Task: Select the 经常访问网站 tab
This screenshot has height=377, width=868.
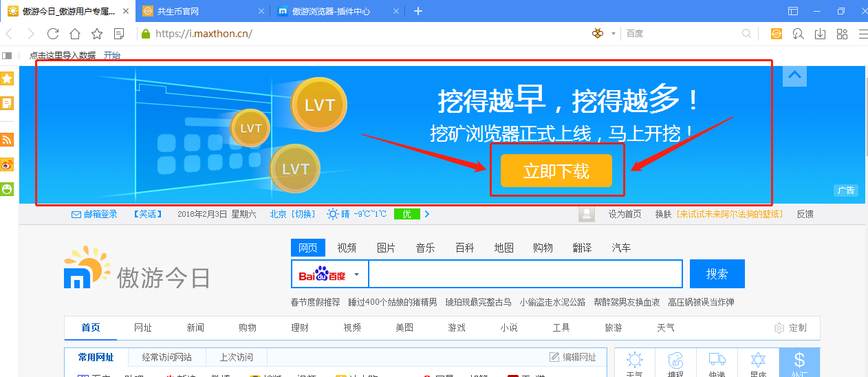Action: 166,358
